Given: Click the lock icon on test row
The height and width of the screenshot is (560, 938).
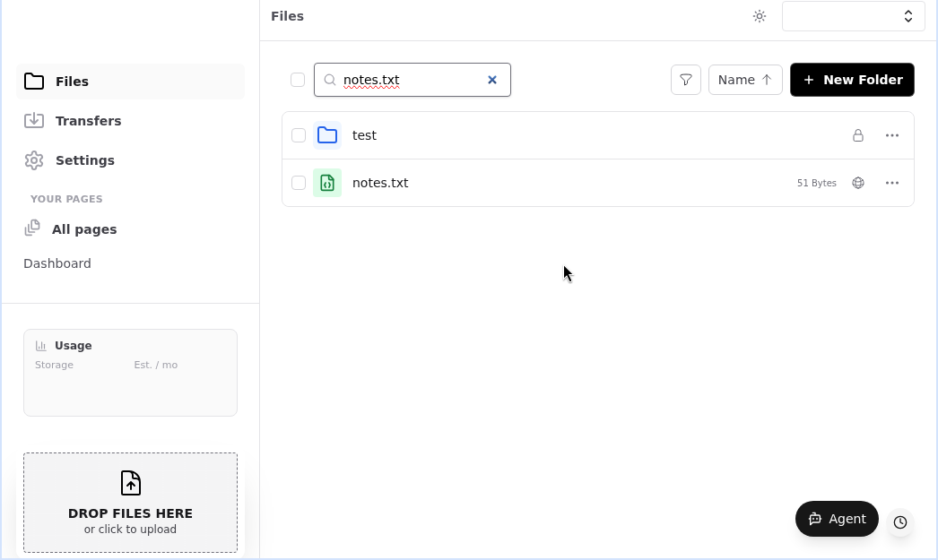Looking at the screenshot, I should pyautogui.click(x=858, y=135).
